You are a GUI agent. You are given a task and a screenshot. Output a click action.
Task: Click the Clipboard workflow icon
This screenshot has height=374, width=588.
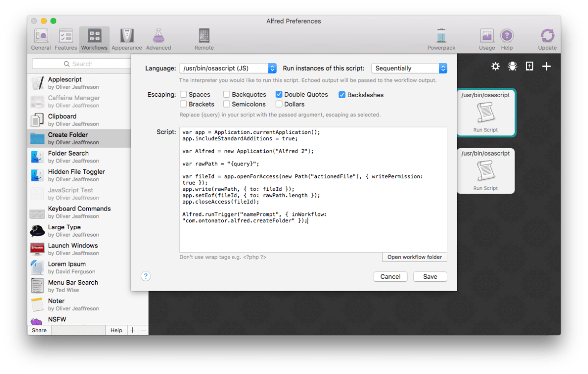coord(37,120)
